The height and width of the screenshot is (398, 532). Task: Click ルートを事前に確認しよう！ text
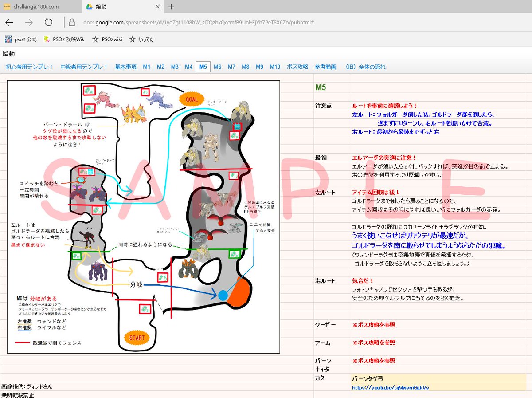[384, 106]
